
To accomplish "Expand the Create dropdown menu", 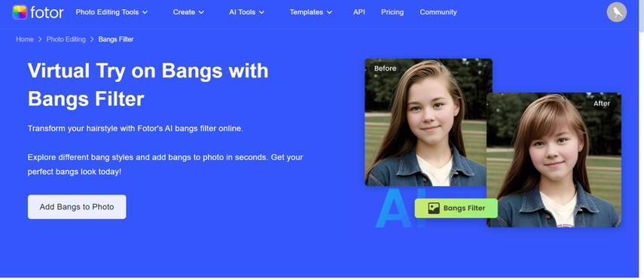I will (188, 12).
